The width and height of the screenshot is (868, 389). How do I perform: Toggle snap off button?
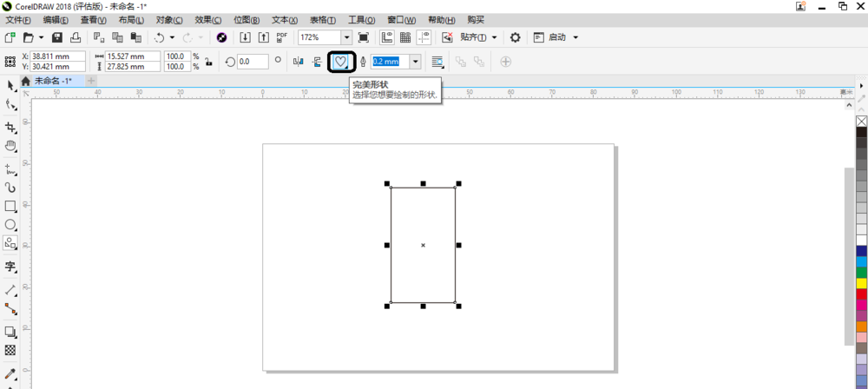(x=447, y=37)
